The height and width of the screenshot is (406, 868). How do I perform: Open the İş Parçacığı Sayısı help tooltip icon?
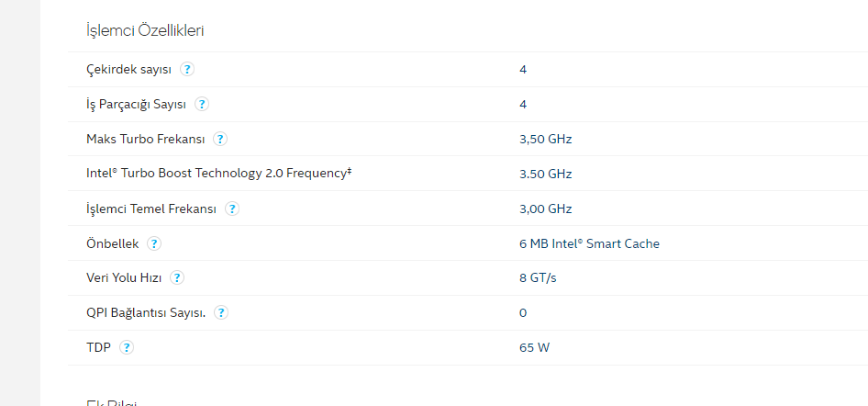[202, 104]
